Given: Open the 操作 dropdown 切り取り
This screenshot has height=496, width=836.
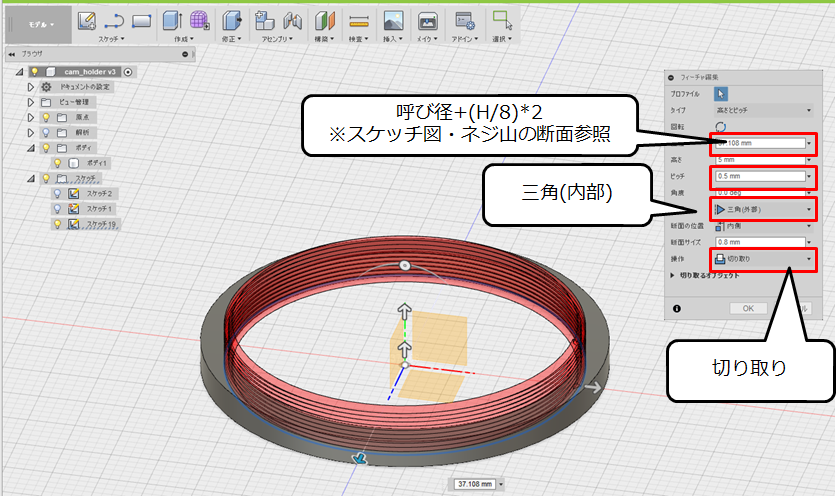Looking at the screenshot, I should 763,259.
